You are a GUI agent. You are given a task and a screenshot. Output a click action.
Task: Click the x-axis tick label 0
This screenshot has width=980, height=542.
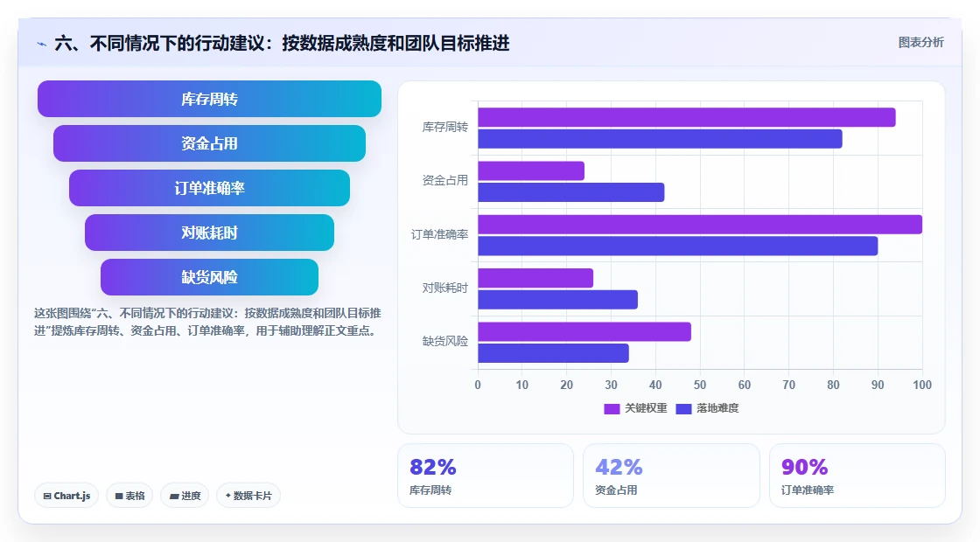pos(478,386)
